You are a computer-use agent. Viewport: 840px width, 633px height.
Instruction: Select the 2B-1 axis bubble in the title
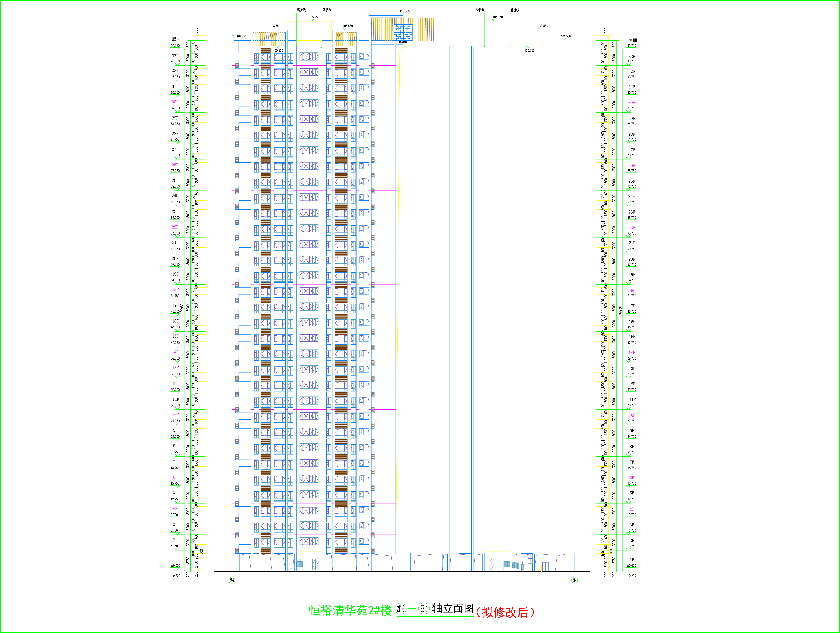(x=424, y=609)
